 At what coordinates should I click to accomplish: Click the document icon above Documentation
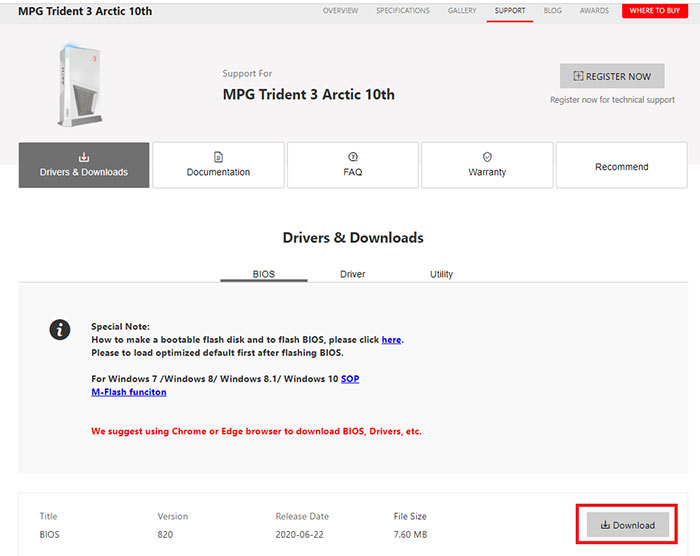tap(218, 157)
